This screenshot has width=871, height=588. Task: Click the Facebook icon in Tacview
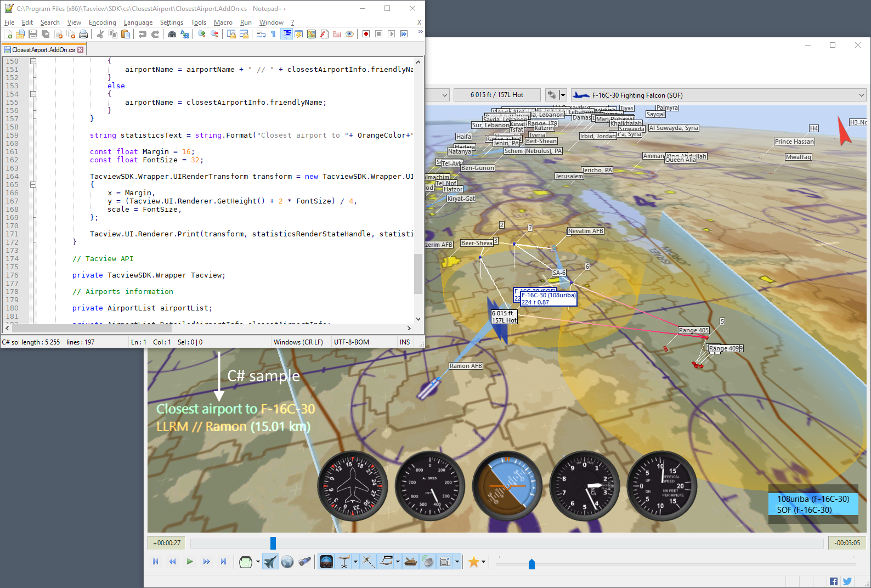click(x=834, y=581)
